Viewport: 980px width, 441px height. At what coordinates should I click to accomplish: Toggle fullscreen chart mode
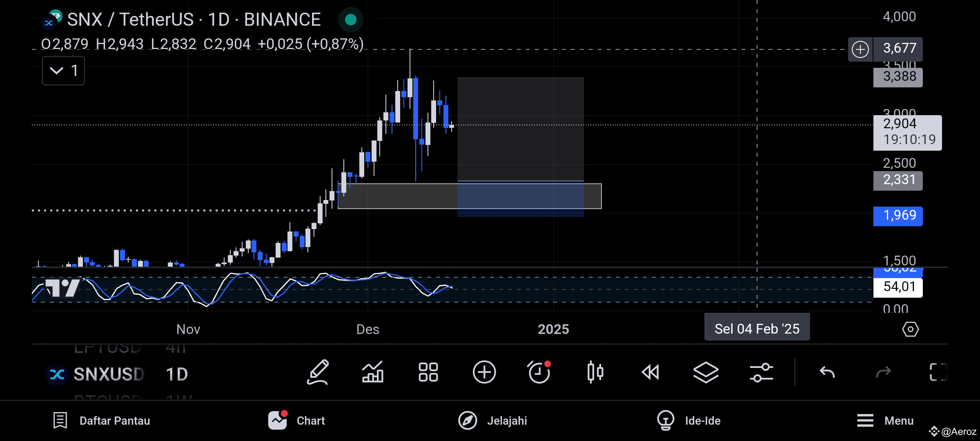[x=939, y=372]
